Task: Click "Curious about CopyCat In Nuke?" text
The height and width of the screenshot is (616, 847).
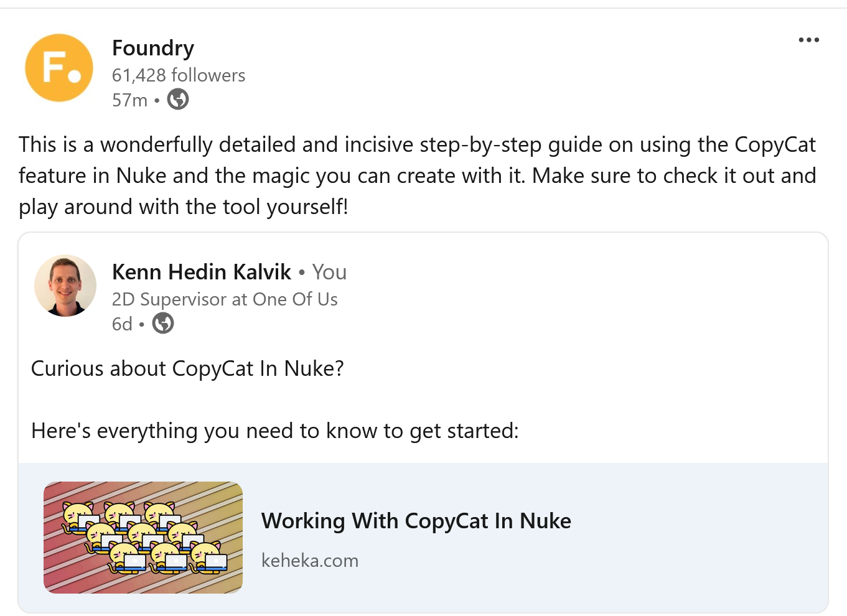Action: click(187, 368)
